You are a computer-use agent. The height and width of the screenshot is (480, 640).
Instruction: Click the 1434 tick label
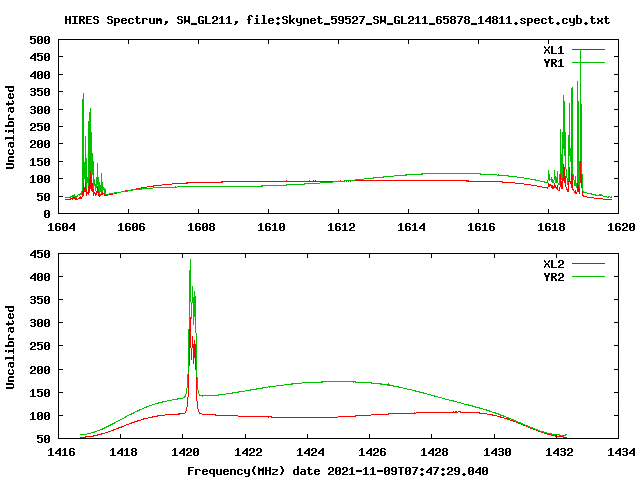click(x=621, y=452)
